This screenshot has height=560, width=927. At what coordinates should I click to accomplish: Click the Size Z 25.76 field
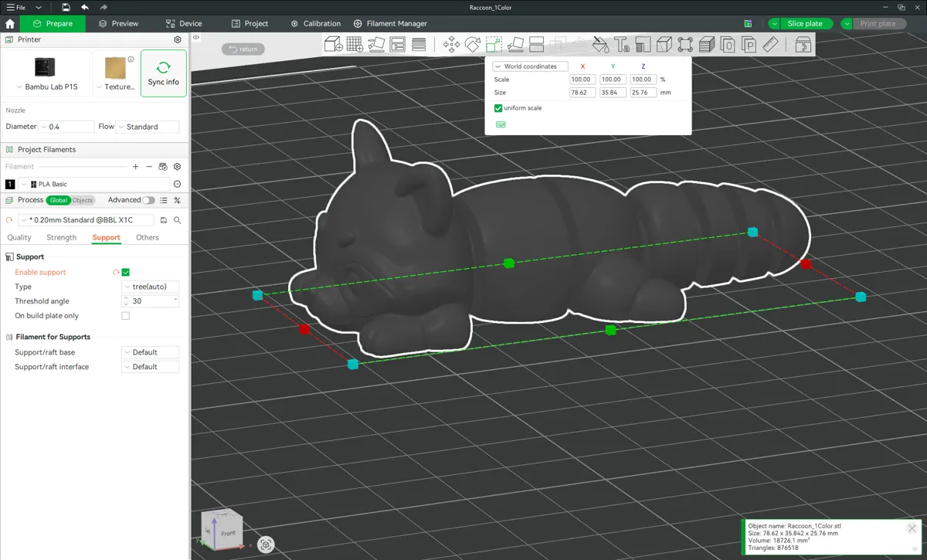(x=643, y=93)
